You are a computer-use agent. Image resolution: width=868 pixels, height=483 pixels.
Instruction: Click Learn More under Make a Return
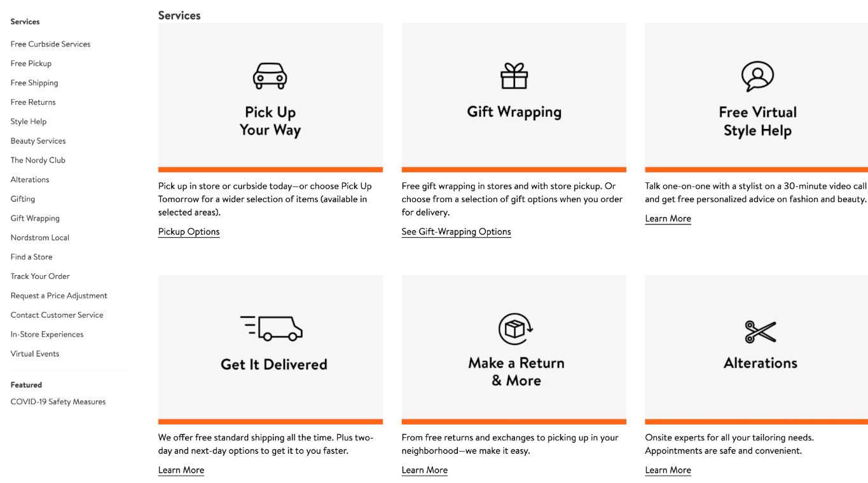(425, 470)
